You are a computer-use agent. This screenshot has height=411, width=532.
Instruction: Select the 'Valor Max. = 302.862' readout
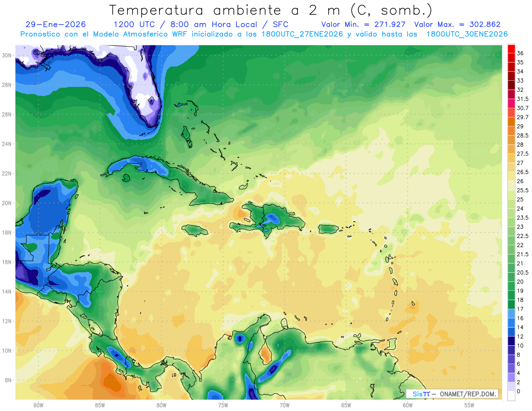tap(457, 24)
